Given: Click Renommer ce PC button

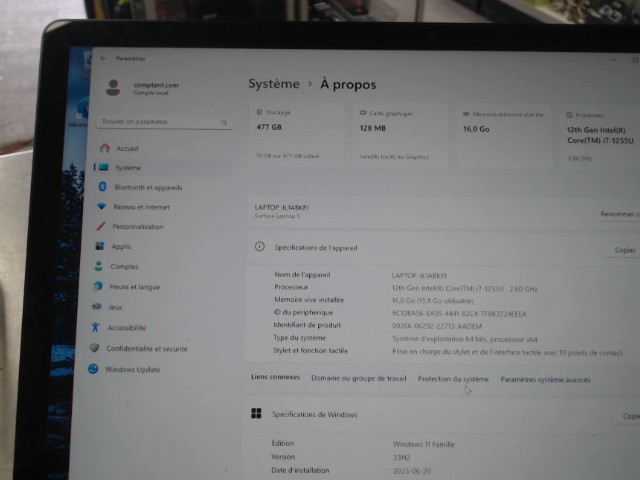Looking at the screenshot, I should click(x=620, y=214).
